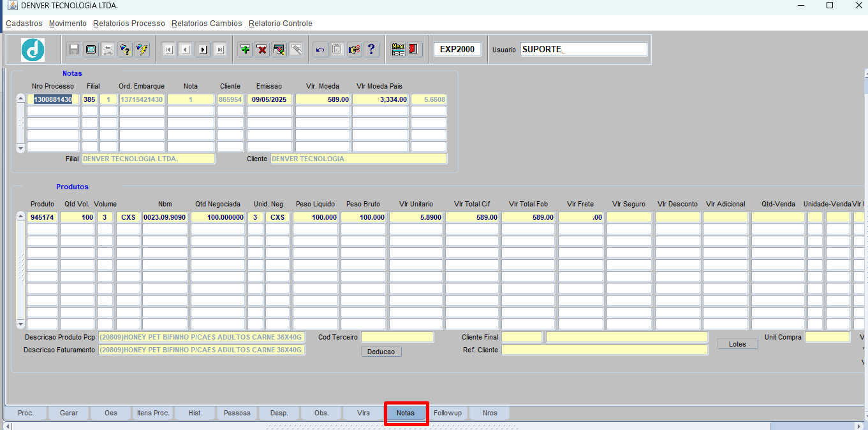
Task: Open the Cadastros menu
Action: 24,24
